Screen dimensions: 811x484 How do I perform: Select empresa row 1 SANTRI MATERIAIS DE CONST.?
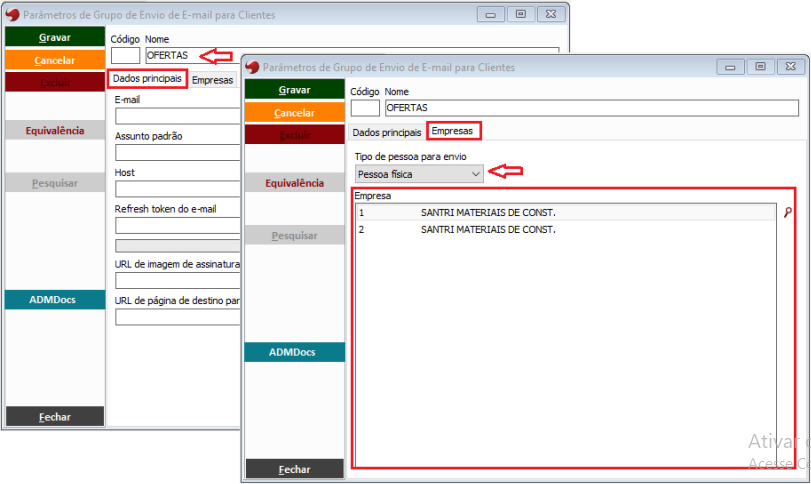[487, 213]
